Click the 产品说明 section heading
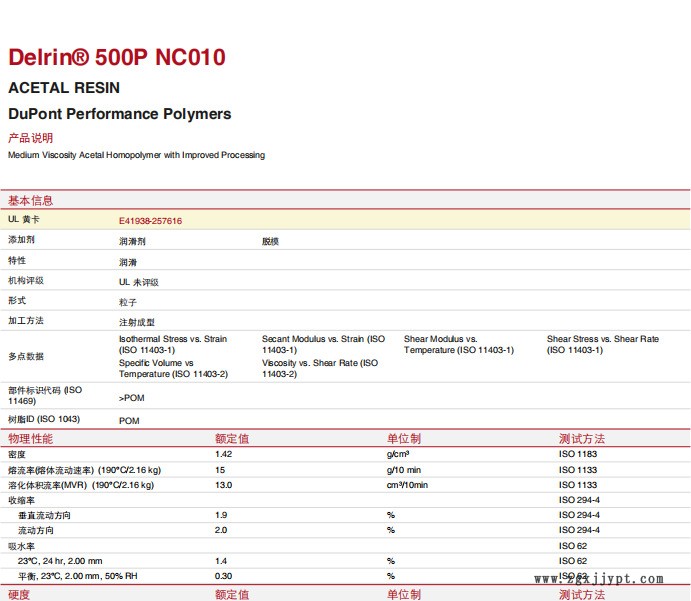 tap(31, 138)
